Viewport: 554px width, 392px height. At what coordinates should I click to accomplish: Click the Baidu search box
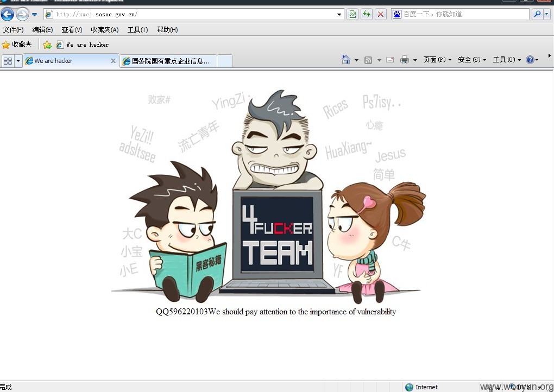(460, 14)
